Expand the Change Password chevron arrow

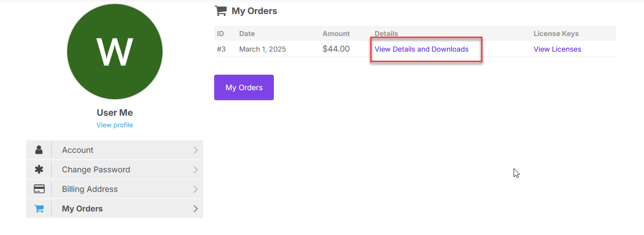(x=196, y=170)
